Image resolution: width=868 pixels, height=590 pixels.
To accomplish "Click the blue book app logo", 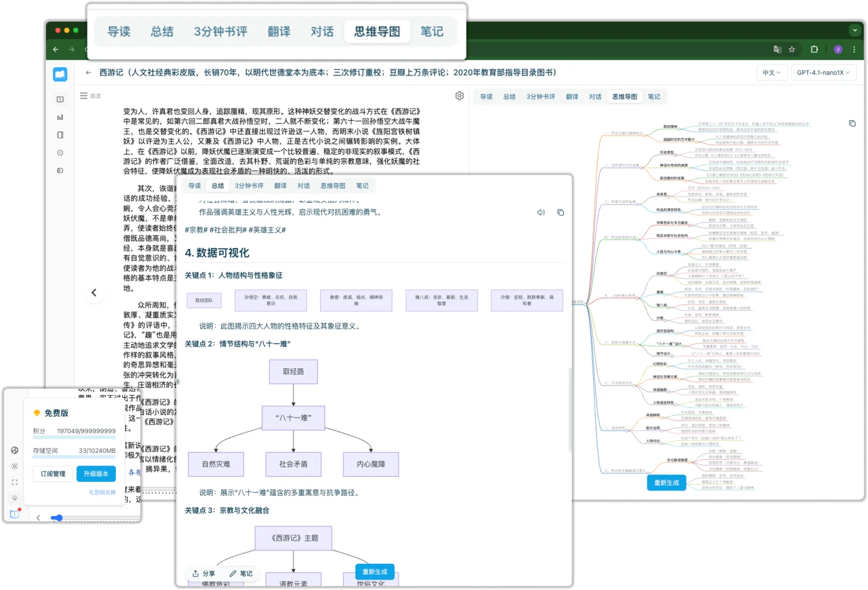I will [60, 74].
